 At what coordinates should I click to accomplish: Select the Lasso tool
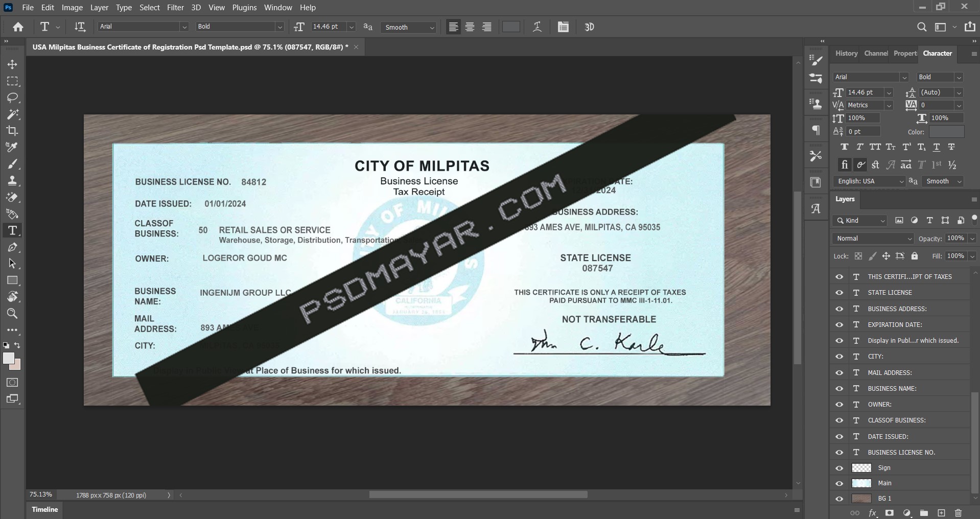click(12, 98)
